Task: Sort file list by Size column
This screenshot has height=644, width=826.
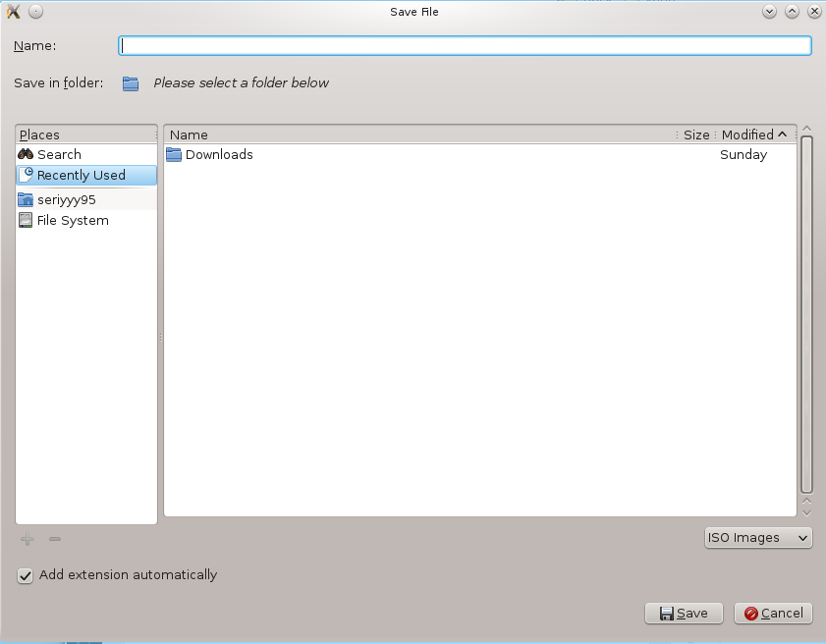Action: click(x=696, y=134)
